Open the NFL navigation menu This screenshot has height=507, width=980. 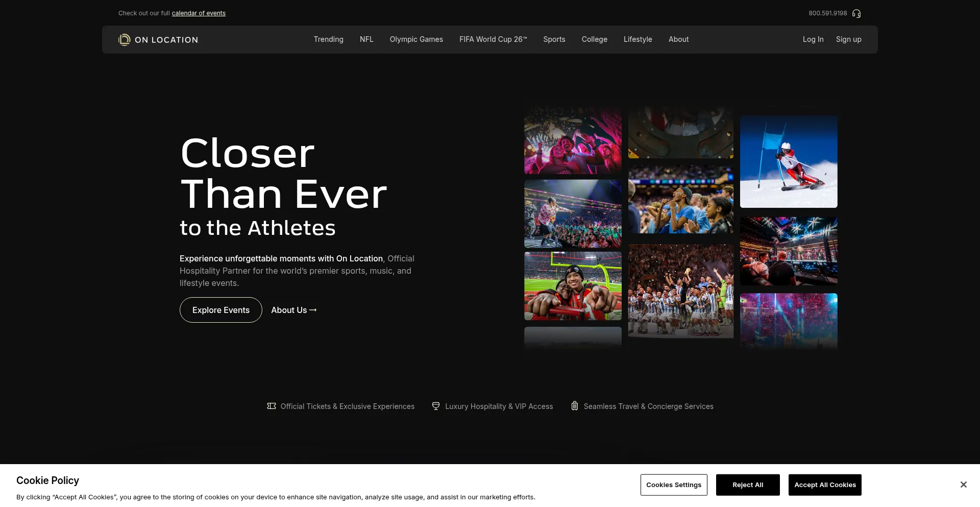coord(366,39)
